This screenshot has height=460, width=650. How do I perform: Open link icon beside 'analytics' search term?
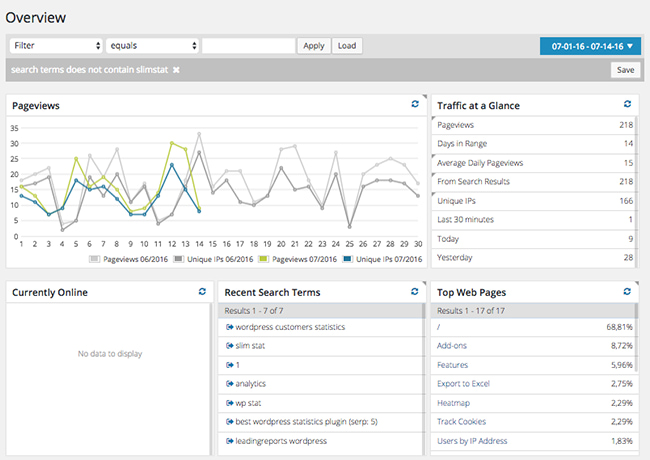point(229,384)
